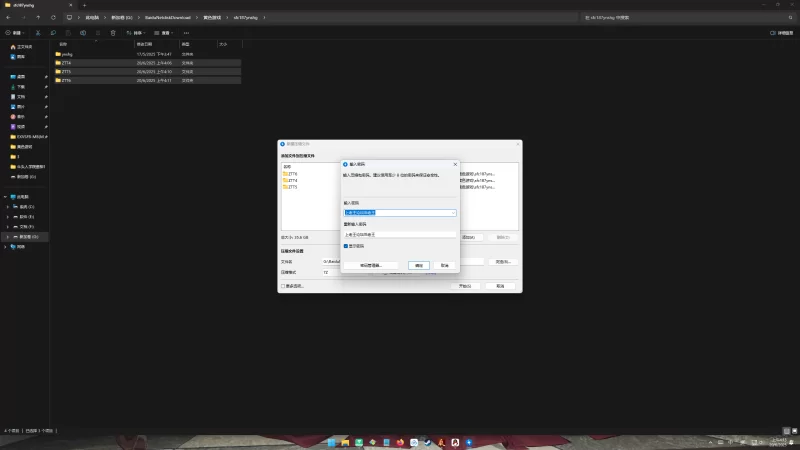Click the password manager button
The height and width of the screenshot is (450, 800).
coord(370,265)
